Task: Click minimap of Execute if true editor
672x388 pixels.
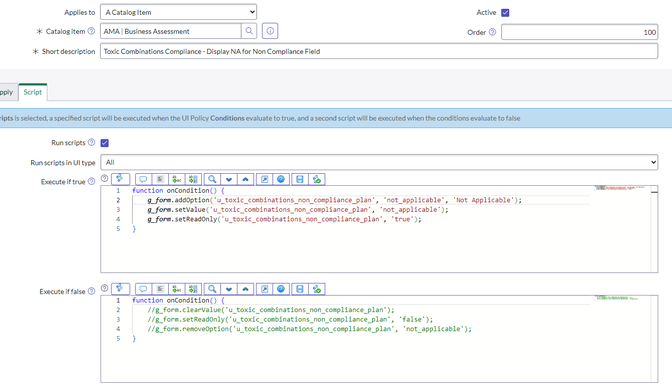Action: click(x=621, y=188)
